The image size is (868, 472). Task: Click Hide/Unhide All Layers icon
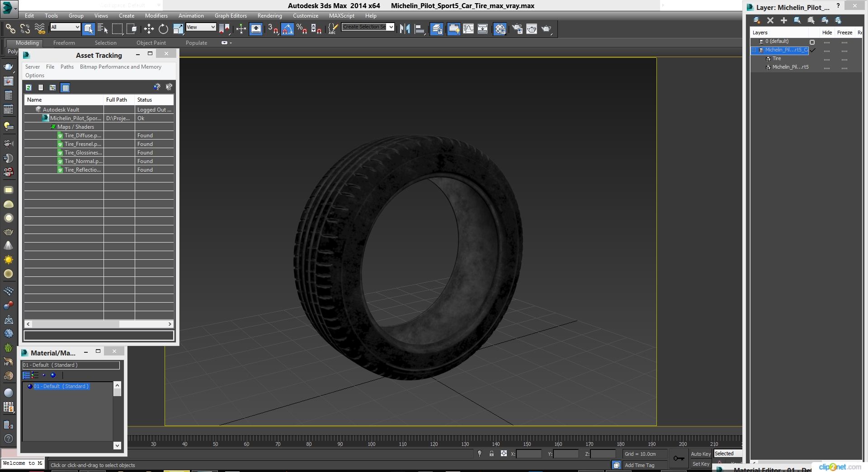(x=825, y=20)
